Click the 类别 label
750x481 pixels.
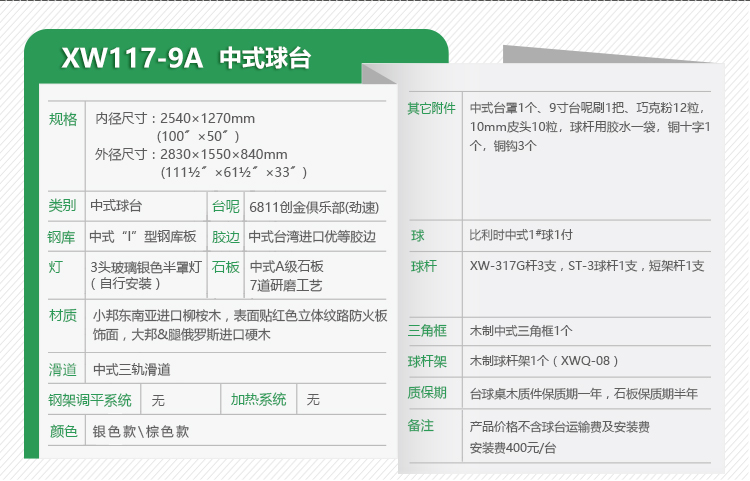point(62,206)
